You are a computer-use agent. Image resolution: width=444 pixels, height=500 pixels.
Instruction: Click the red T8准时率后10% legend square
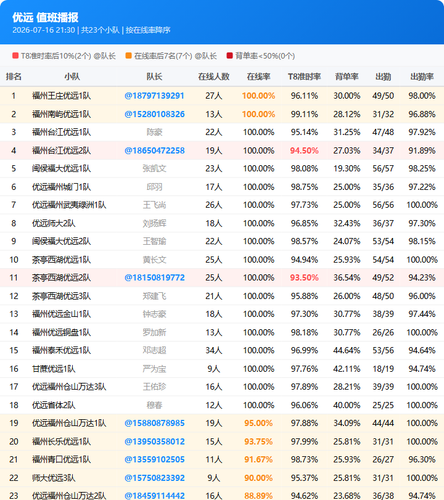15,56
